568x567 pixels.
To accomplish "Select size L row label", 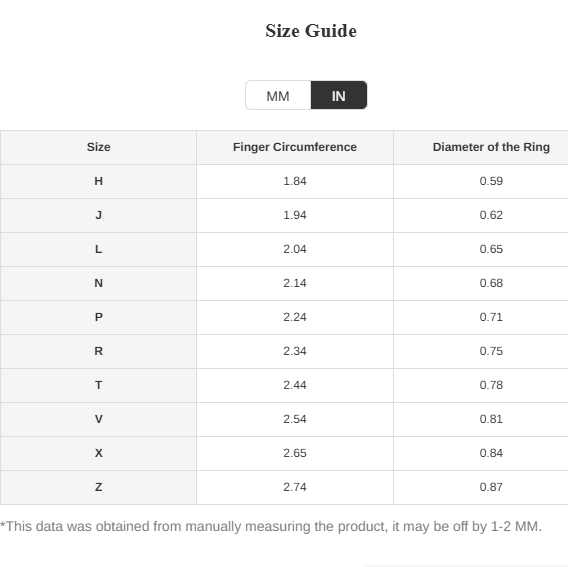I will [x=99, y=249].
